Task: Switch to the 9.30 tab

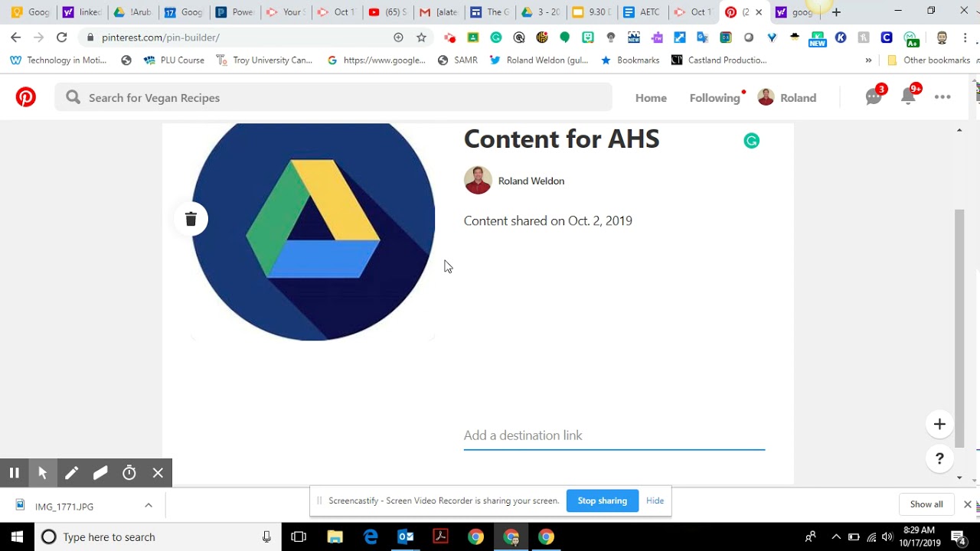Action: (590, 12)
